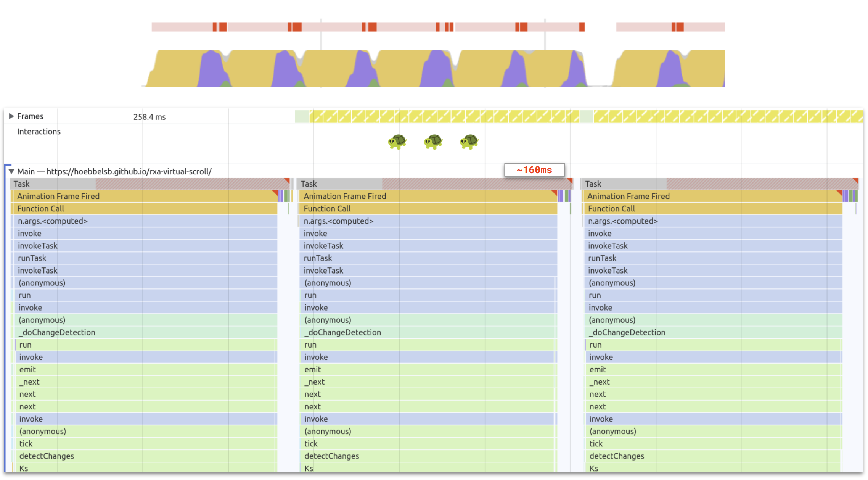Collapse the Main thread track
Image resolution: width=868 pixels, height=480 pixels.
coord(11,172)
